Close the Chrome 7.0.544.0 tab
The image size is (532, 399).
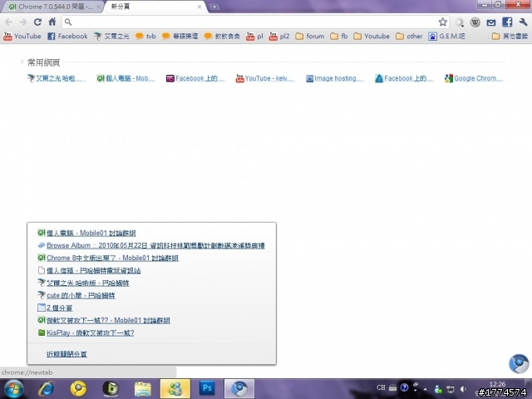pos(98,7)
